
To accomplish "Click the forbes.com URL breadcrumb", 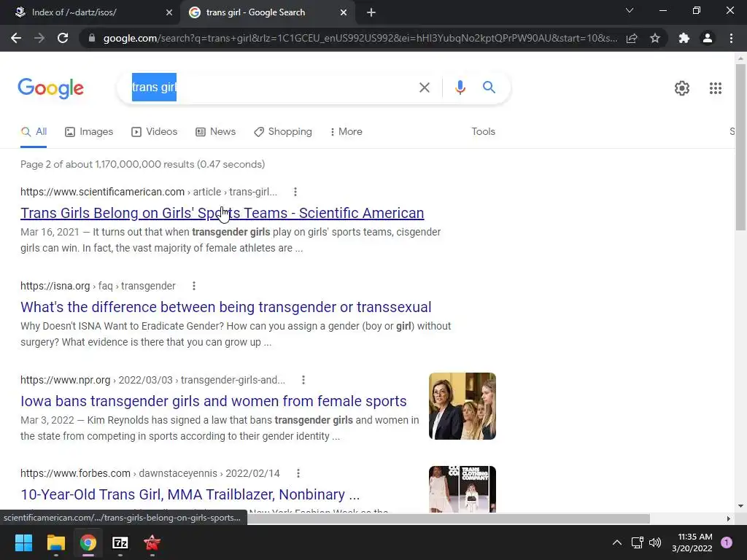I will [150, 473].
